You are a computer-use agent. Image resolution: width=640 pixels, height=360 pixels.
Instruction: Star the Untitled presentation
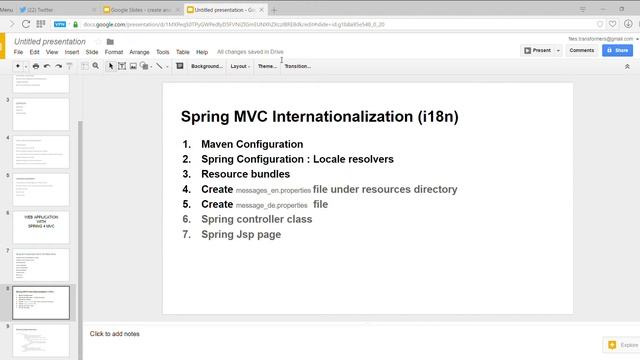click(98, 42)
